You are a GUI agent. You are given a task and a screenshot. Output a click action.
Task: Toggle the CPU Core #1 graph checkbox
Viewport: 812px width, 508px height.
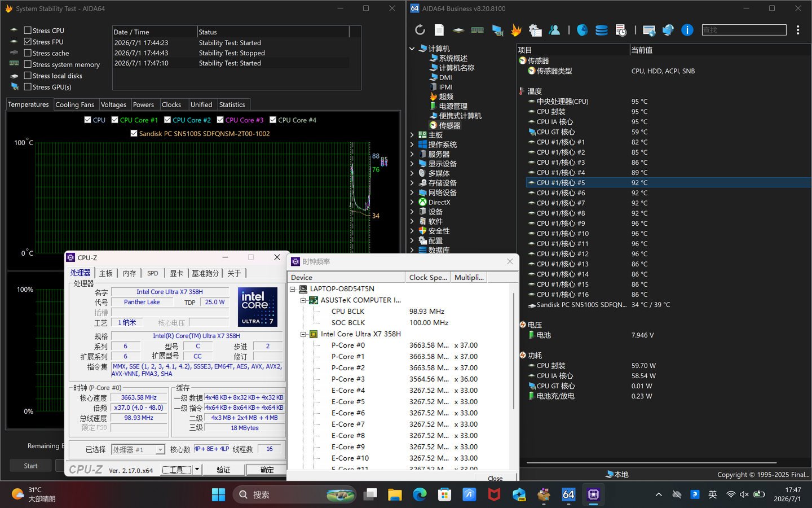(x=115, y=120)
